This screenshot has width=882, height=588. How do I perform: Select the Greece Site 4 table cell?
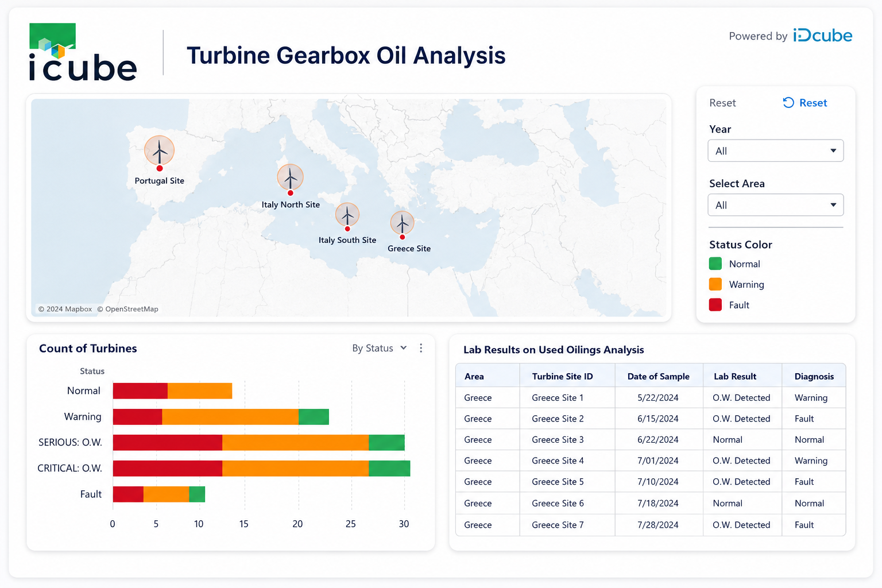(x=567, y=461)
